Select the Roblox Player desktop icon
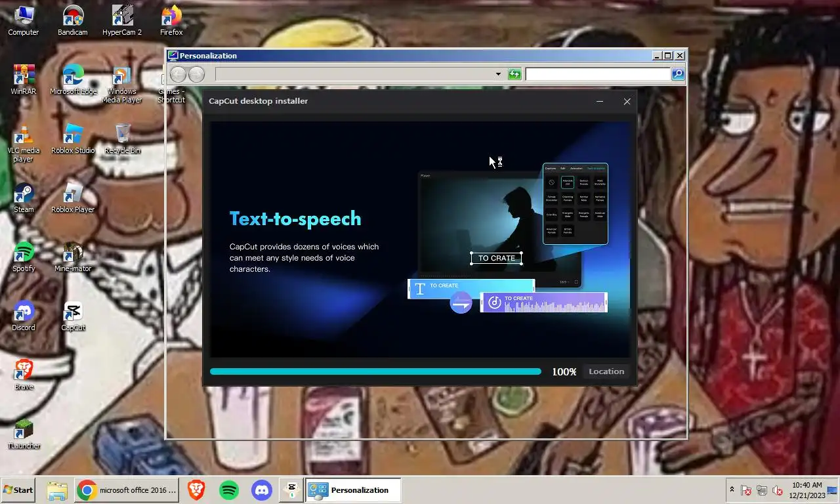 click(73, 198)
